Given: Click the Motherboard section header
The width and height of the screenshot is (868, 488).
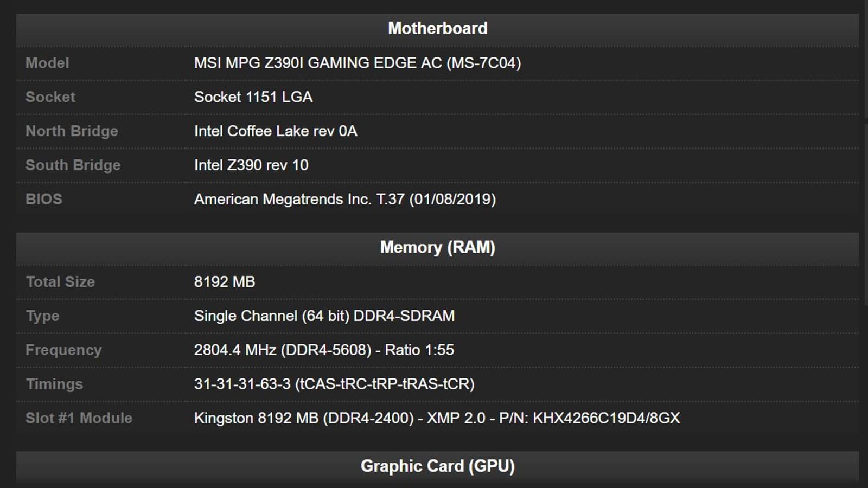Looking at the screenshot, I should click(437, 29).
